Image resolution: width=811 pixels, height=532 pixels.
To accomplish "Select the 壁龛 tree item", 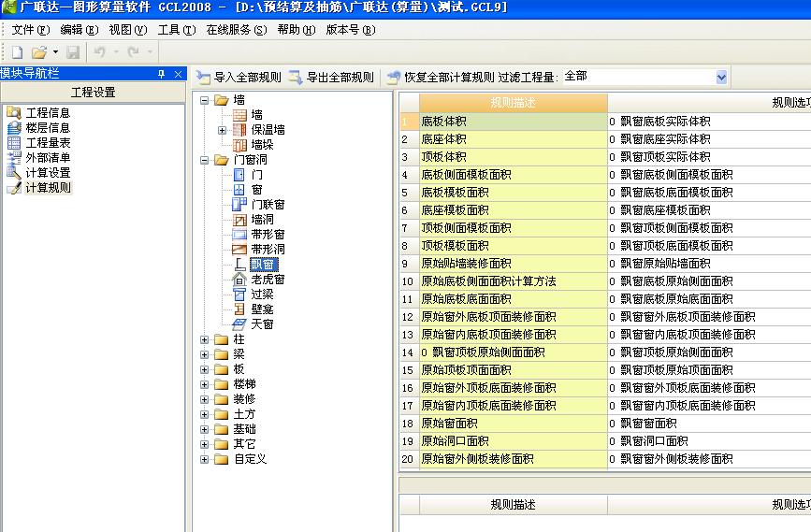I will (x=262, y=309).
